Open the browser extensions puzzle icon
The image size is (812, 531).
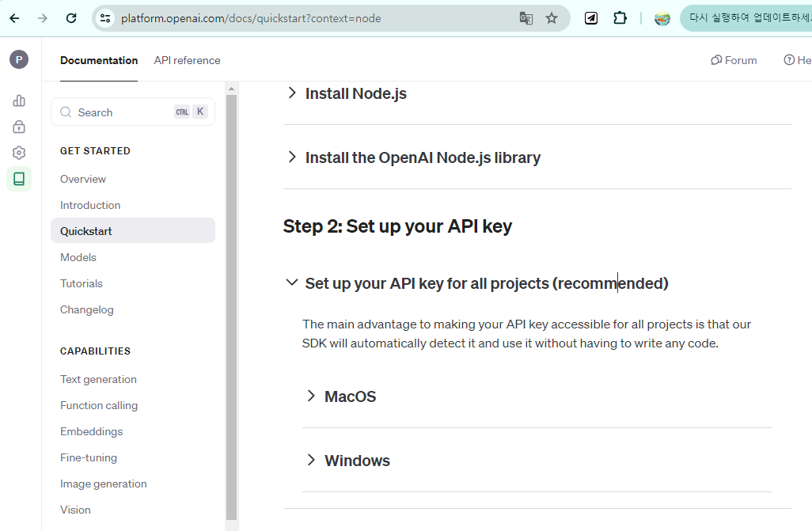point(620,18)
